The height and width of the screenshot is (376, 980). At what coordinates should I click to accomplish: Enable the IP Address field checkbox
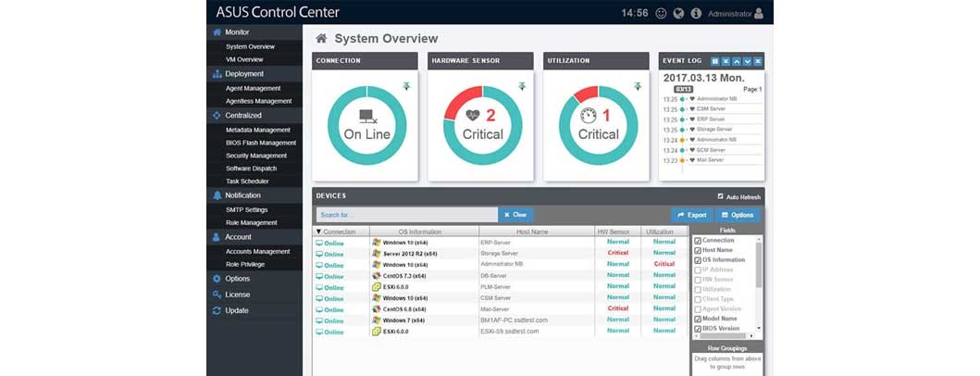698,269
